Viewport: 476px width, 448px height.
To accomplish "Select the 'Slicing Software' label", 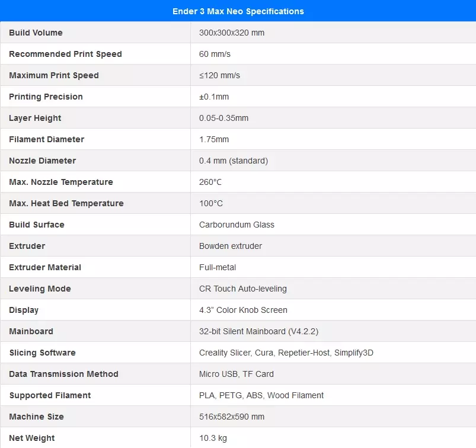I will click(x=43, y=353).
